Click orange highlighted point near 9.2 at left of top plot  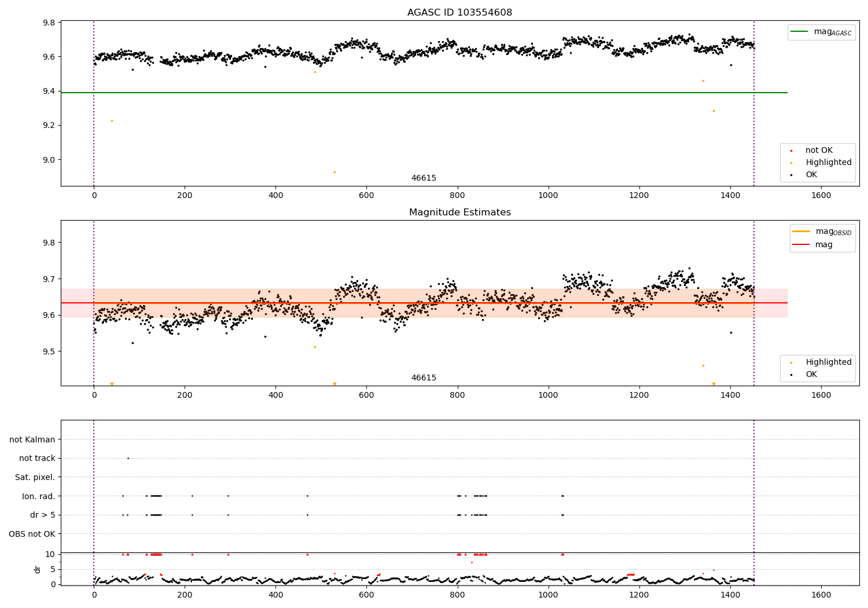point(112,120)
